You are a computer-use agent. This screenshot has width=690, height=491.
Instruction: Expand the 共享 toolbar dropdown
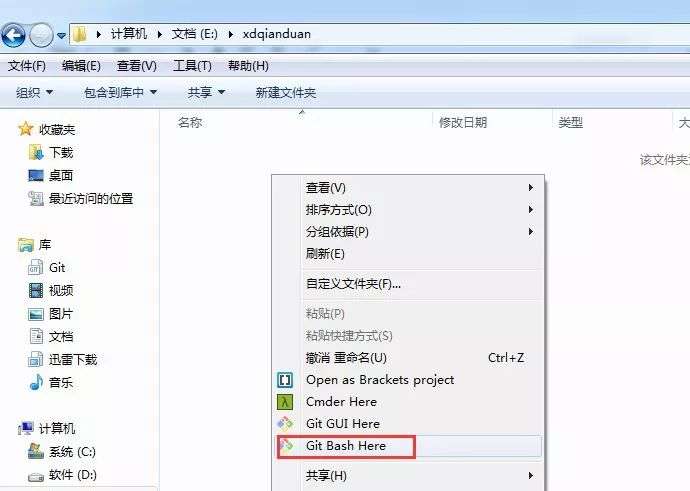(x=206, y=92)
